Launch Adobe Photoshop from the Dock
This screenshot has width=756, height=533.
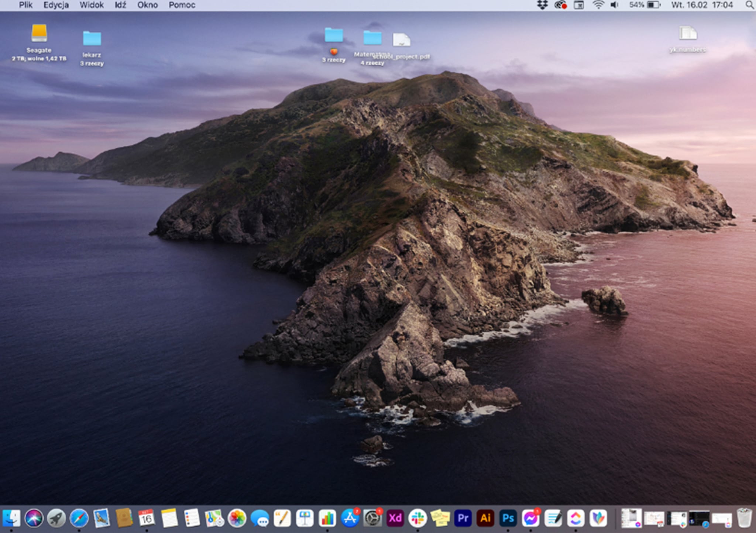(x=508, y=518)
